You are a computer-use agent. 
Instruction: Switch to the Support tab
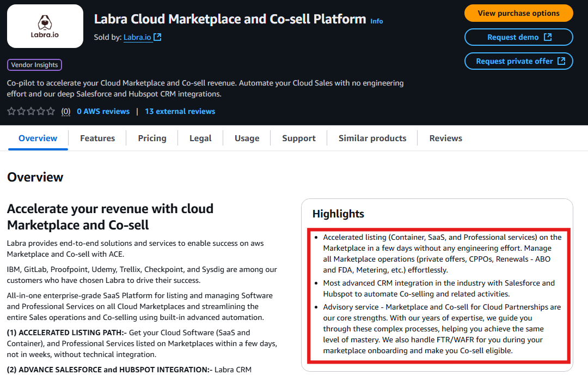(x=299, y=138)
